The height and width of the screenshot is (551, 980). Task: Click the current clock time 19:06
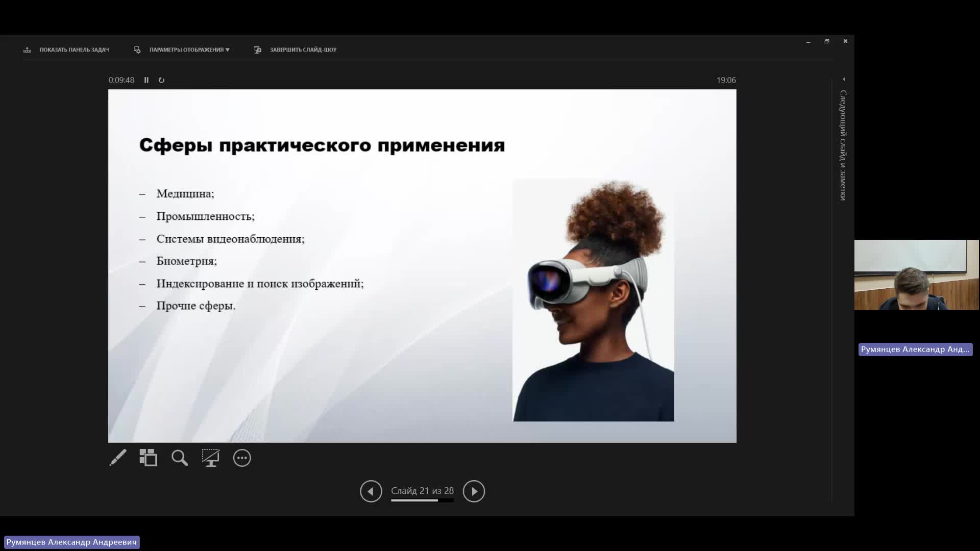tap(726, 80)
